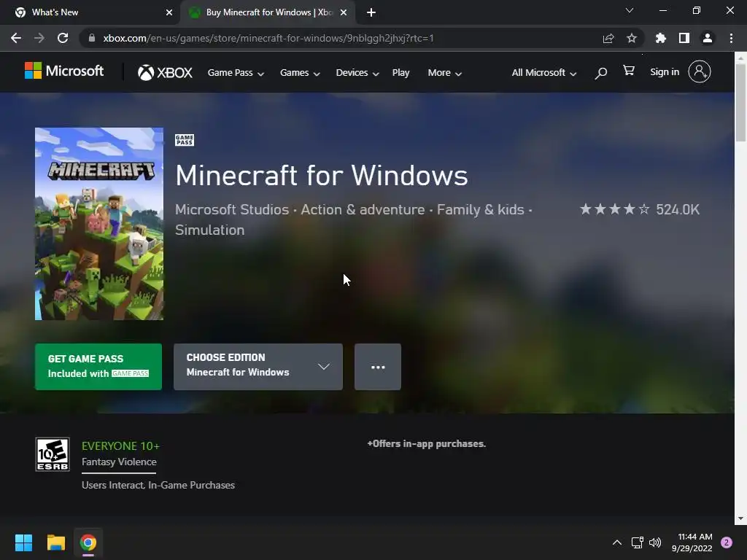Viewport: 747px width, 560px height.
Task: Click 'Users Interact, In-Game Purchases' text
Action: 158,485
